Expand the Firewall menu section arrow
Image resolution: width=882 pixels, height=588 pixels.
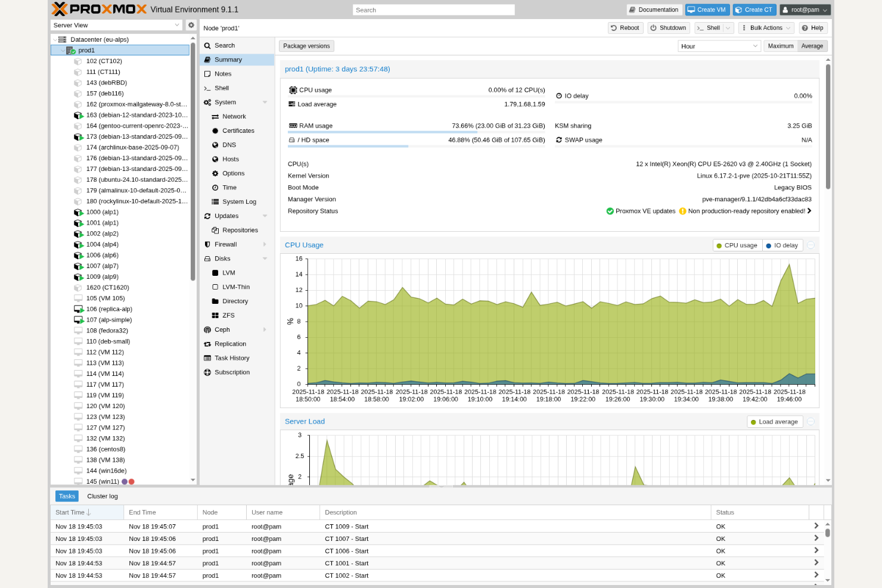265,244
